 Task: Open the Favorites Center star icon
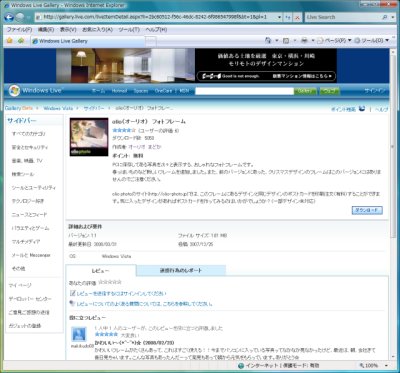tap(10, 41)
